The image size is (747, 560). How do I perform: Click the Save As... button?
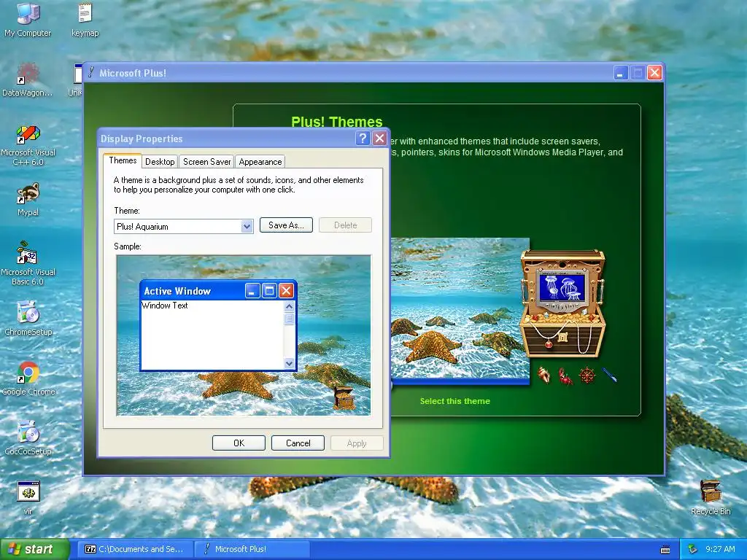click(286, 225)
